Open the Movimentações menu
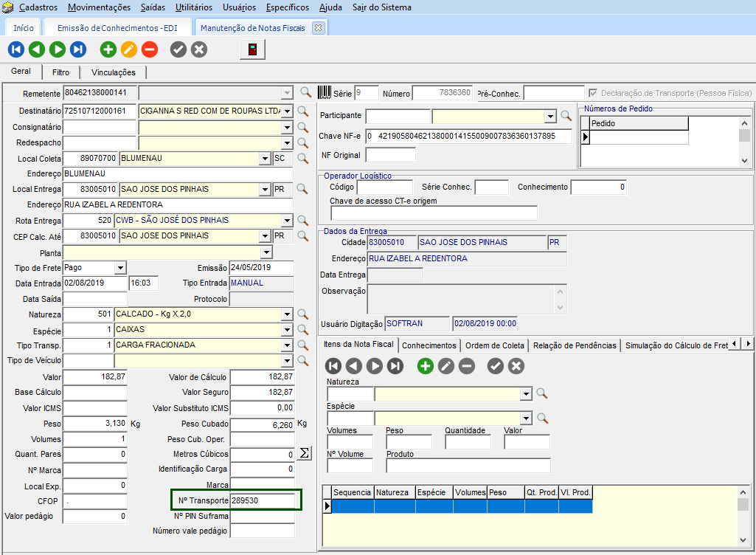The height and width of the screenshot is (555, 756). (x=99, y=7)
